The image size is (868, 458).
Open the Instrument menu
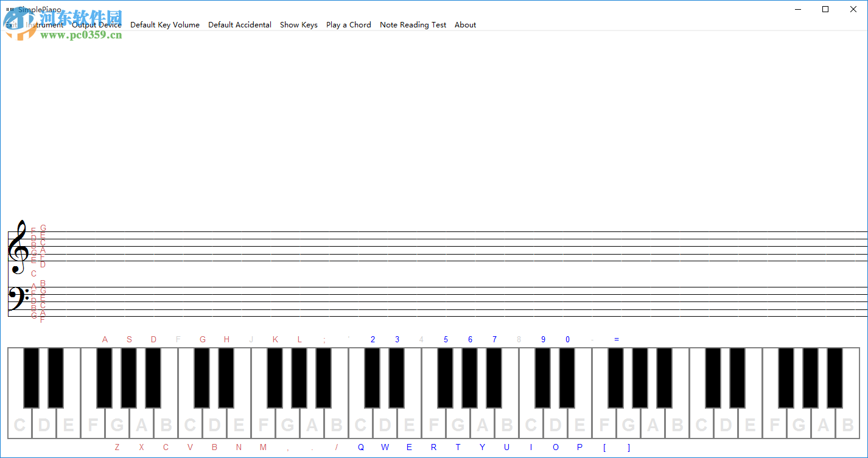click(x=43, y=25)
